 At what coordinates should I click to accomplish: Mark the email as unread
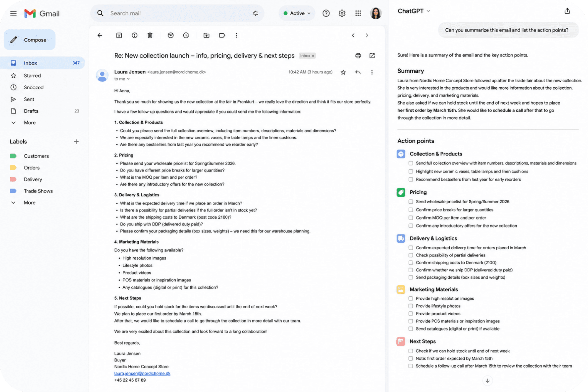pos(171,35)
